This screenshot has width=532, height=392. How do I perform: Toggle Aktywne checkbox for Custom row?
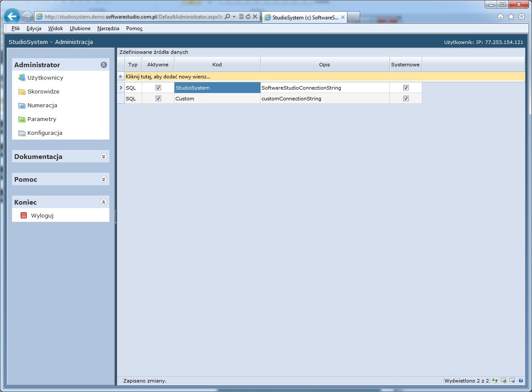(x=158, y=98)
